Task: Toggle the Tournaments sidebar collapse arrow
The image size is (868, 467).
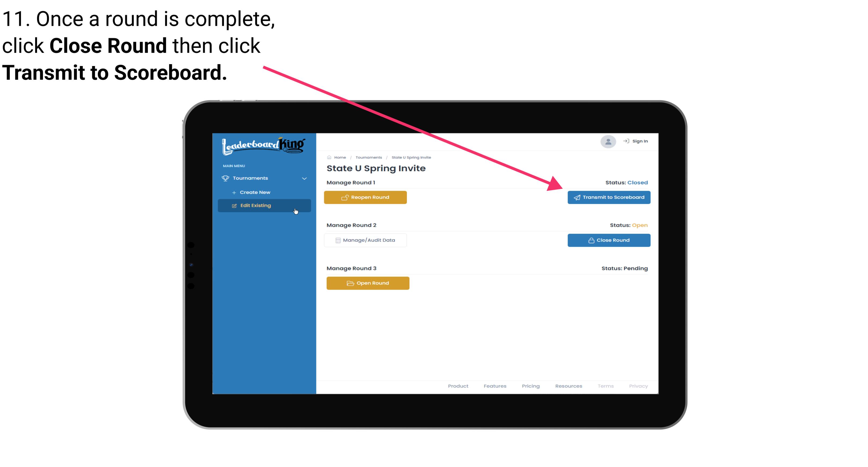Action: (x=304, y=178)
